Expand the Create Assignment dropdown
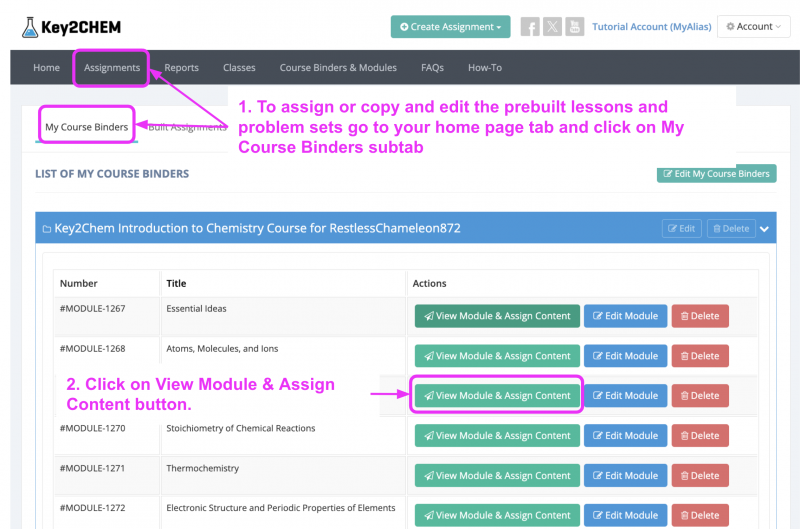This screenshot has width=800, height=529. tap(451, 27)
